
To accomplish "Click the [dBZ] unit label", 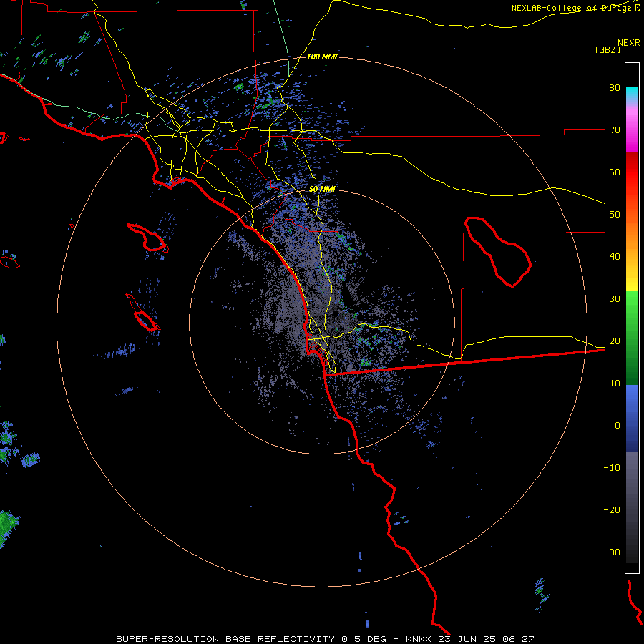I will [608, 49].
